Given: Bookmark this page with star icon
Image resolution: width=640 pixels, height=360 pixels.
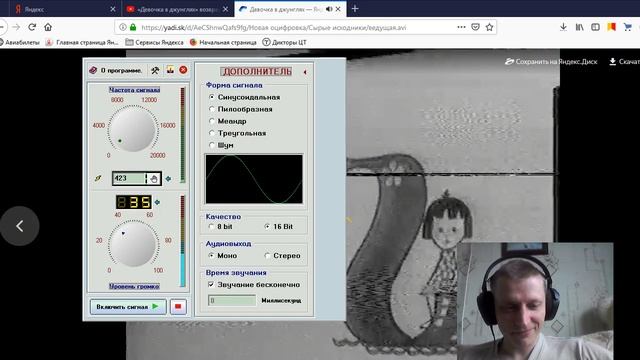Looking at the screenshot, I should tap(489, 27).
